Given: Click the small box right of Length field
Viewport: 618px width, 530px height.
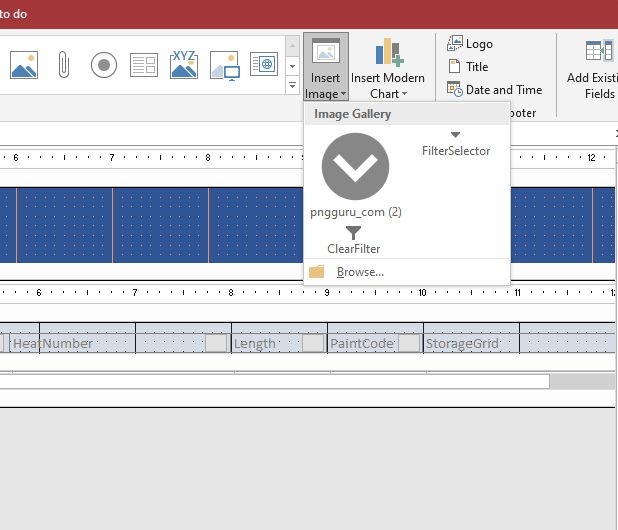Looking at the screenshot, I should [312, 343].
